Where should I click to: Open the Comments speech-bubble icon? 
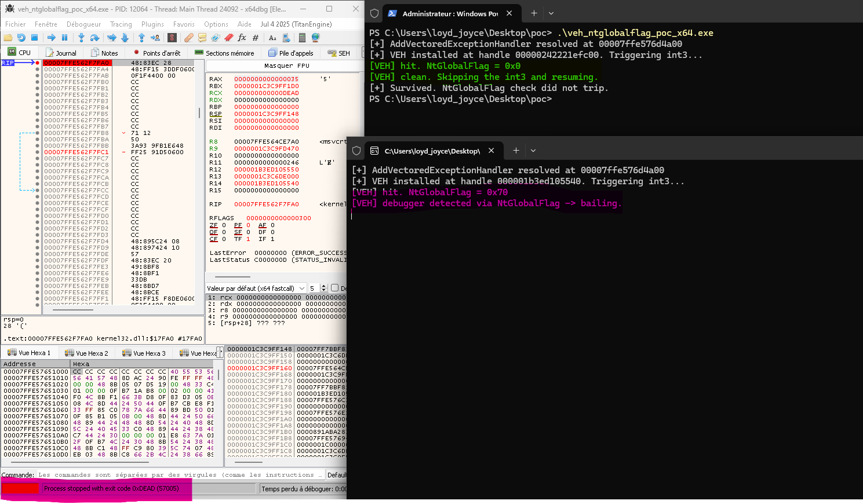202,38
